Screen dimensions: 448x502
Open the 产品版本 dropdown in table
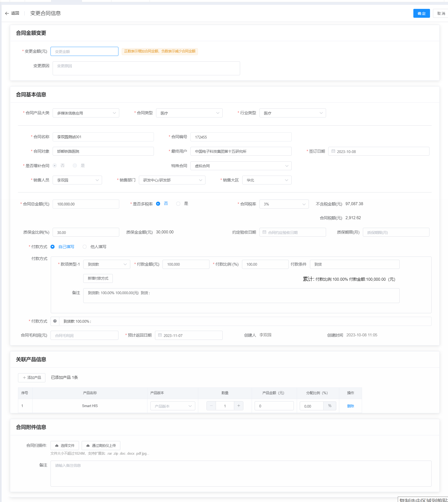click(x=173, y=406)
